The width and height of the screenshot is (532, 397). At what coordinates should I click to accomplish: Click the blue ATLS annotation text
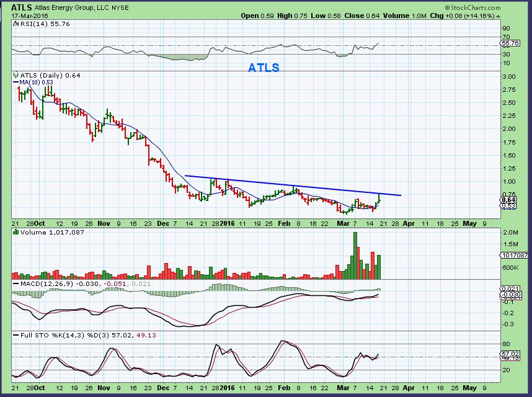click(x=264, y=68)
